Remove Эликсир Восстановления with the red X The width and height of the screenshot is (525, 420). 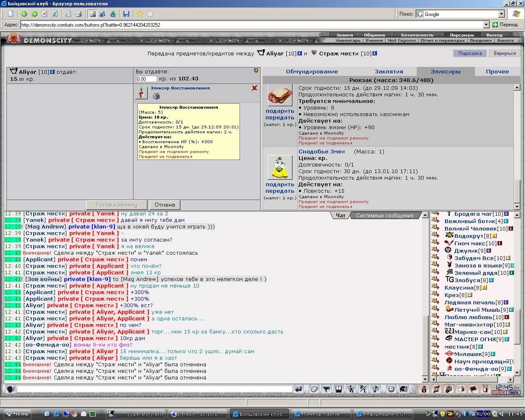(x=254, y=88)
